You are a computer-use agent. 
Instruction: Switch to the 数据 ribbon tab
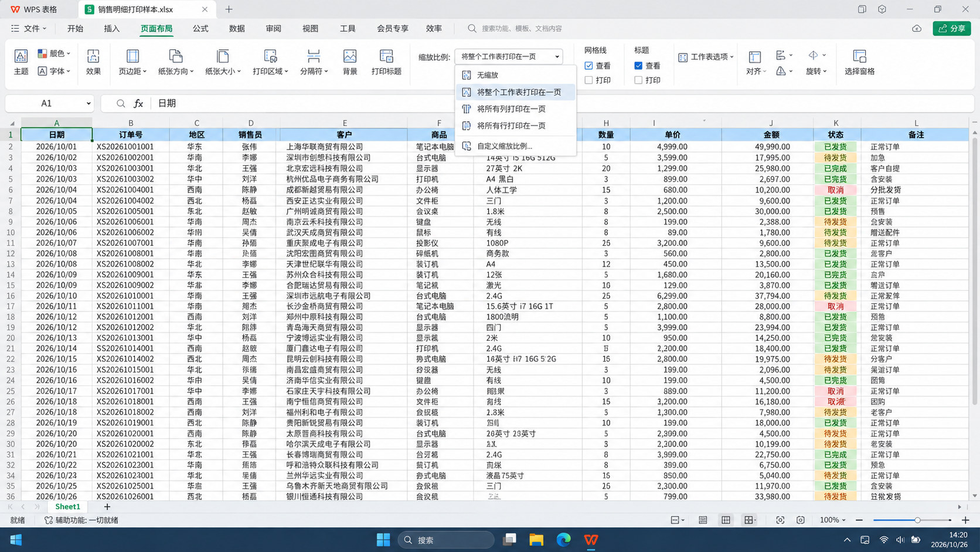click(237, 28)
